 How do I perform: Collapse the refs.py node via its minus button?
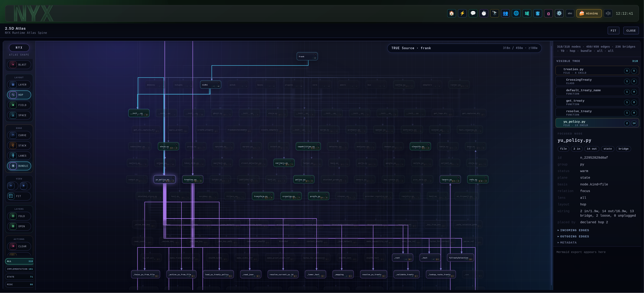pyautogui.click(x=486, y=178)
